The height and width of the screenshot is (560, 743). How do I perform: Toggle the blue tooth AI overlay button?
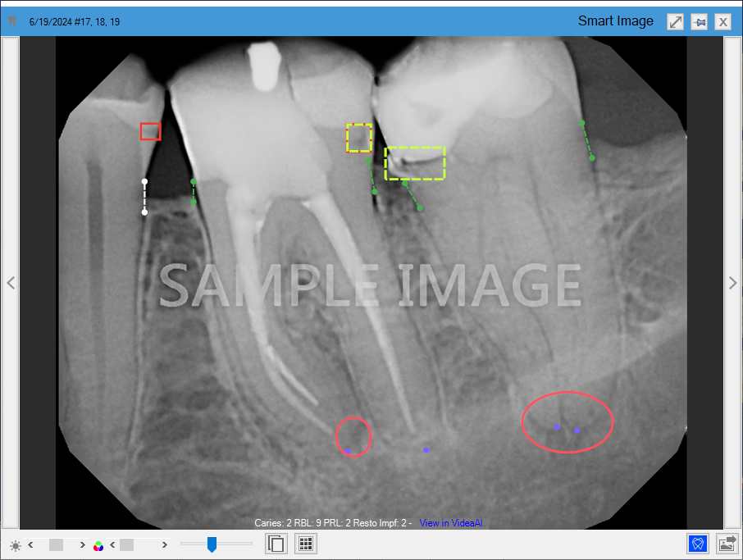698,544
